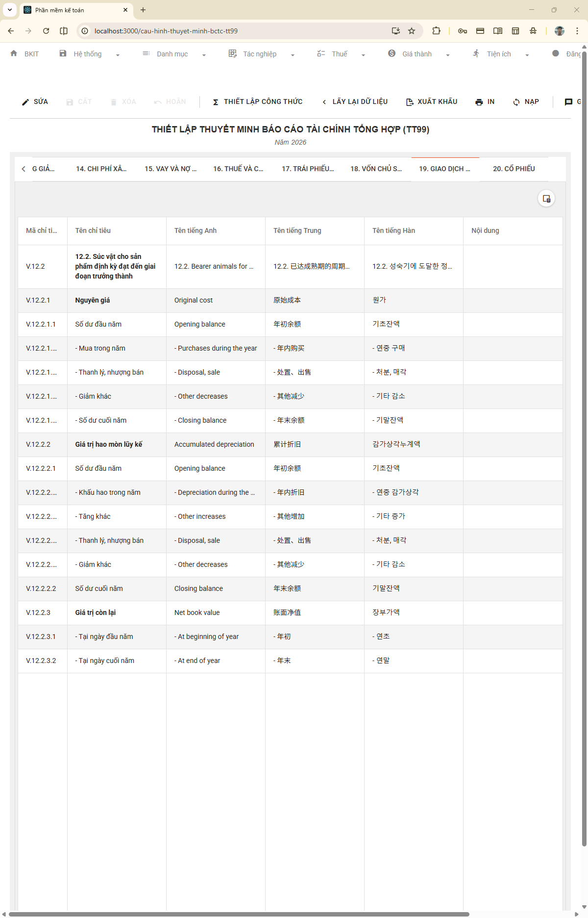
Task: Click the 'Accumulated depreciation' cell
Action: pos(216,444)
